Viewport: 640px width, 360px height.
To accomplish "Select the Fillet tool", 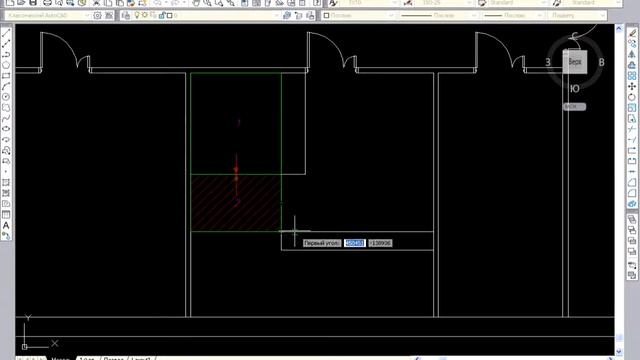I will pos(632,193).
